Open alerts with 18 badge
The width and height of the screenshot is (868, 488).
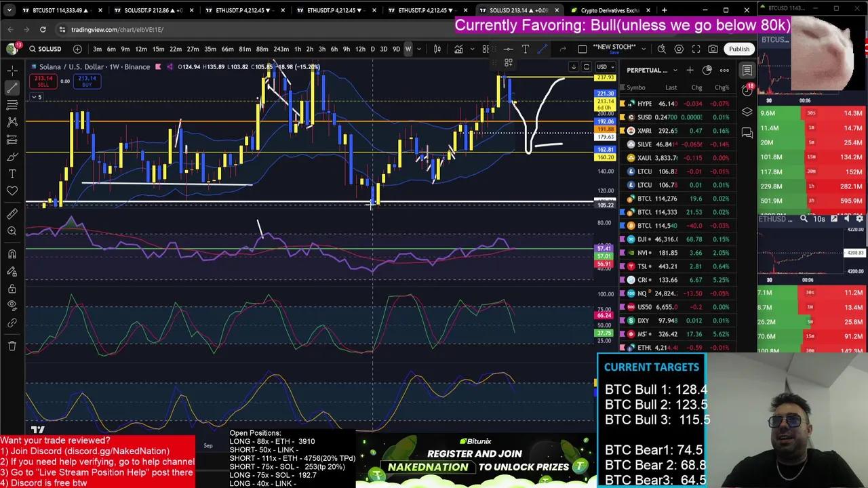click(x=747, y=90)
